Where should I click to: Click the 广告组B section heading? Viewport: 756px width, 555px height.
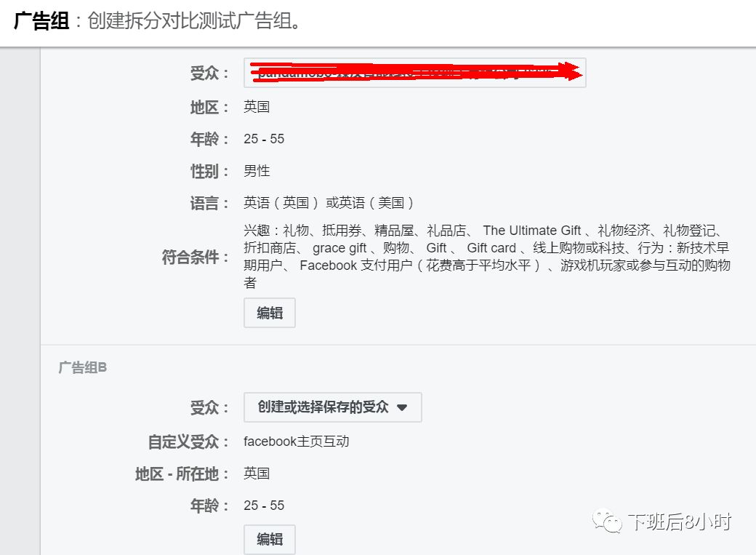pos(82,368)
